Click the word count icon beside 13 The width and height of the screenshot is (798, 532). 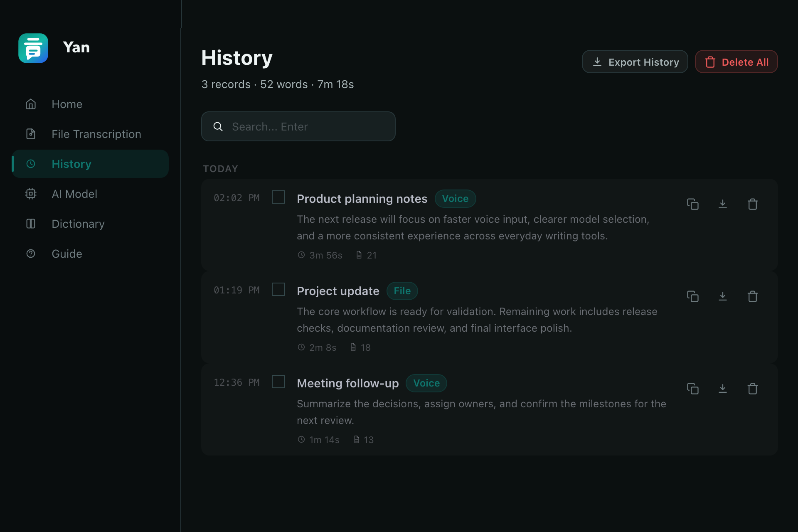tap(357, 439)
